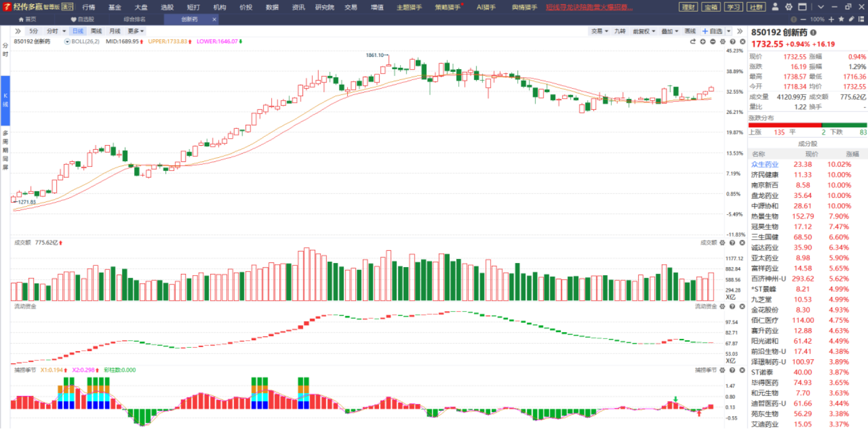Screen dimensions: 868x429
Task: Click the user account icon in title bar
Action: [776, 7]
